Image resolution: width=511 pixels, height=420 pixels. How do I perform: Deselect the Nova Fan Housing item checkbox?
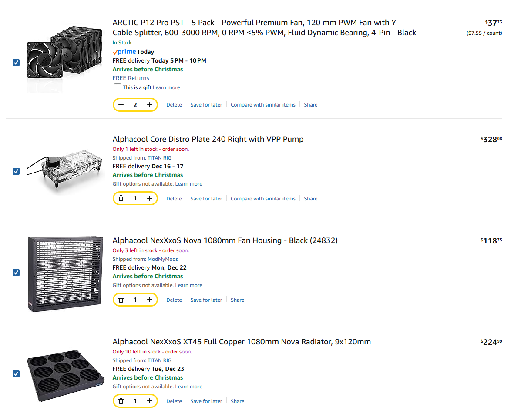tap(16, 273)
